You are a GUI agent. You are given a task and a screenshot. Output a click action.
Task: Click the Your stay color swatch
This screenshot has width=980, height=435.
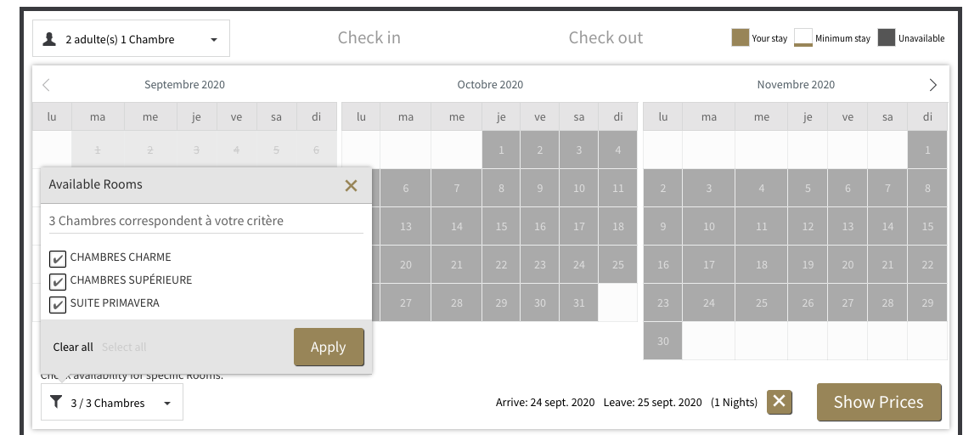pyautogui.click(x=740, y=38)
